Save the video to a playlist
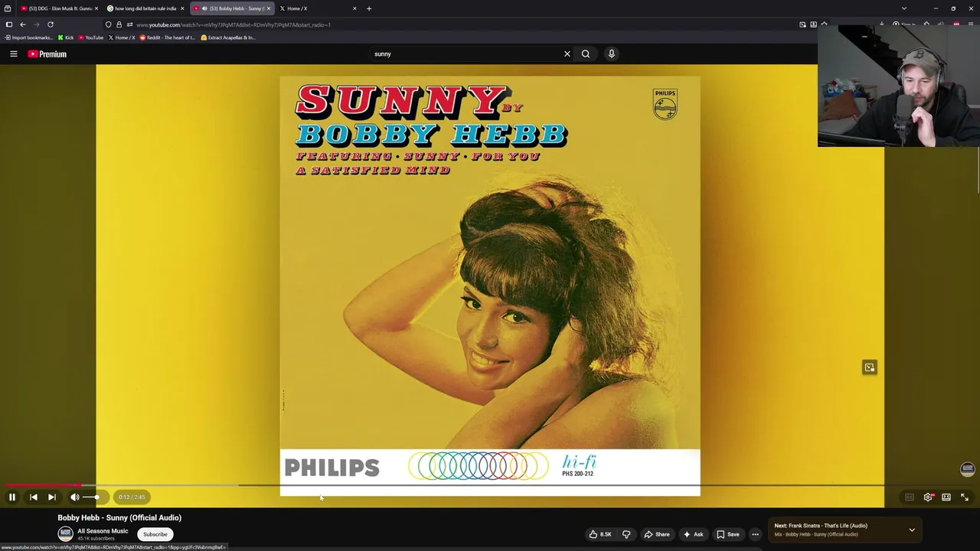This screenshot has width=980, height=551. [727, 534]
